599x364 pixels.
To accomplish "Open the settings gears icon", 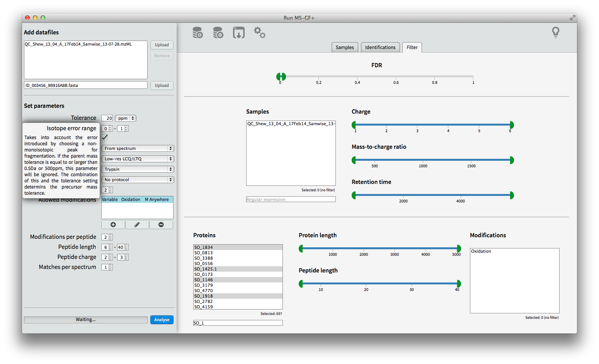I will (259, 32).
